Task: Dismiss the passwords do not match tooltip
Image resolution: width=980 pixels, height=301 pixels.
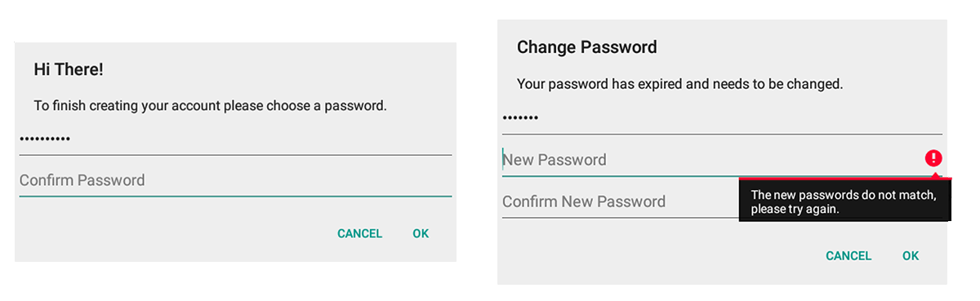Action: [x=845, y=200]
